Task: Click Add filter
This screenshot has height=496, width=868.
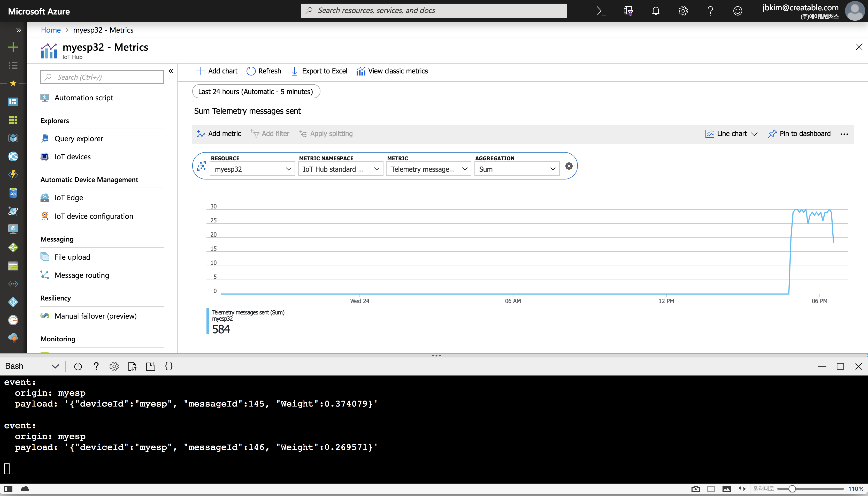Action: pyautogui.click(x=270, y=133)
